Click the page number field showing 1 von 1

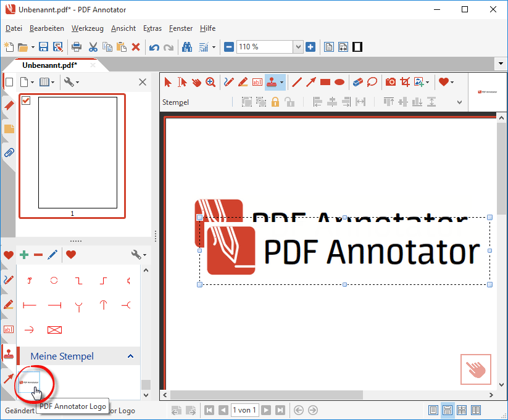[x=244, y=410]
